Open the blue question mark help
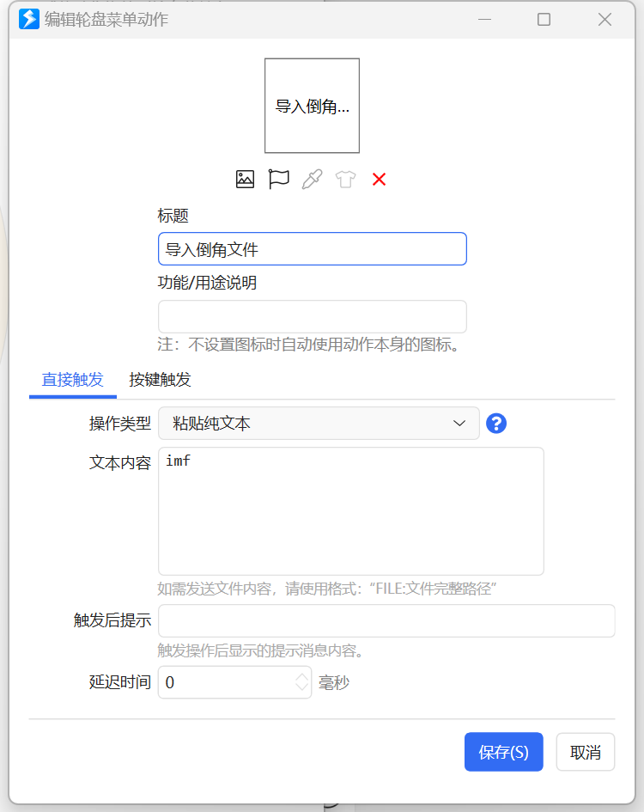 [496, 424]
